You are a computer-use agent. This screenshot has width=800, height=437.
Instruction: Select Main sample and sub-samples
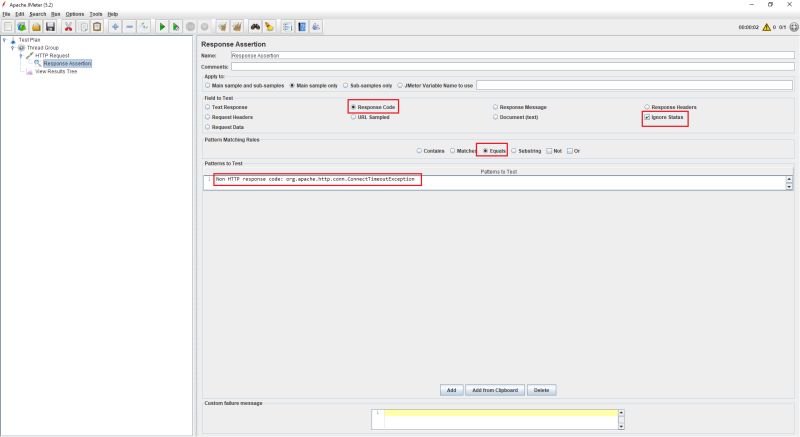244,86
